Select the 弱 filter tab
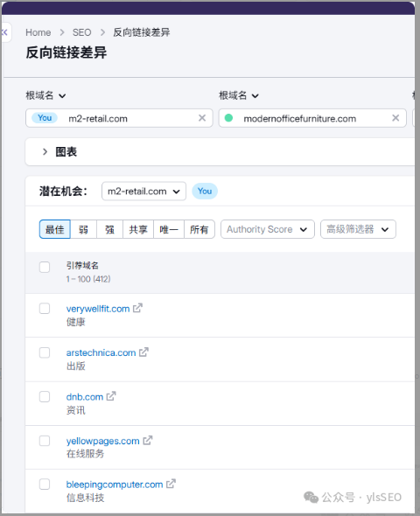 point(83,229)
